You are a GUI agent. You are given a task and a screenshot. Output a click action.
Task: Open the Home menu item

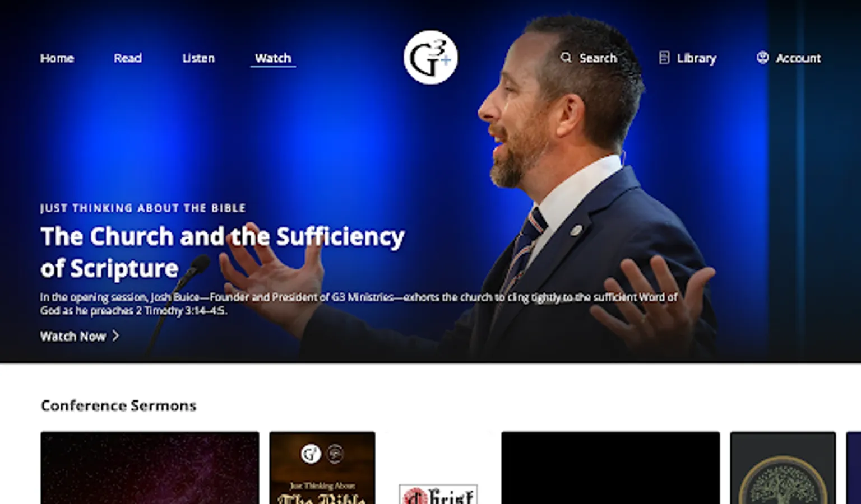point(57,58)
